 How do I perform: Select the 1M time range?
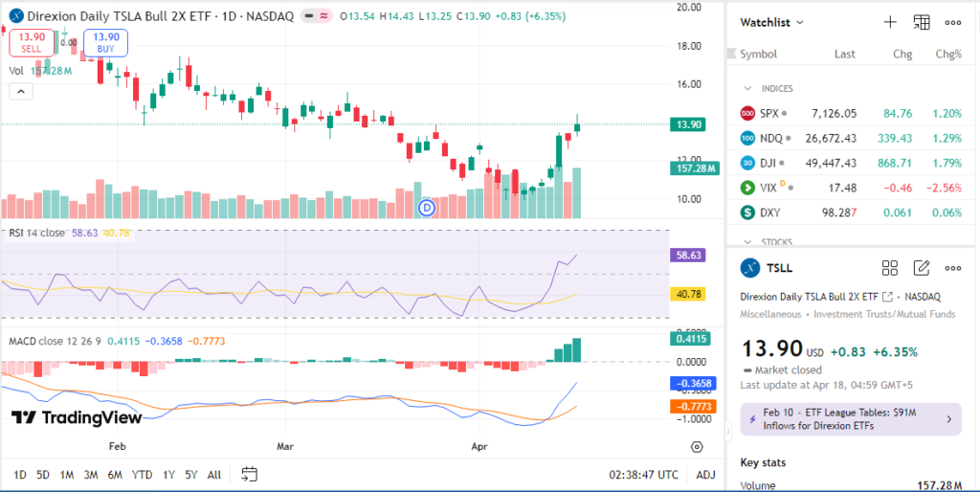pyautogui.click(x=67, y=475)
